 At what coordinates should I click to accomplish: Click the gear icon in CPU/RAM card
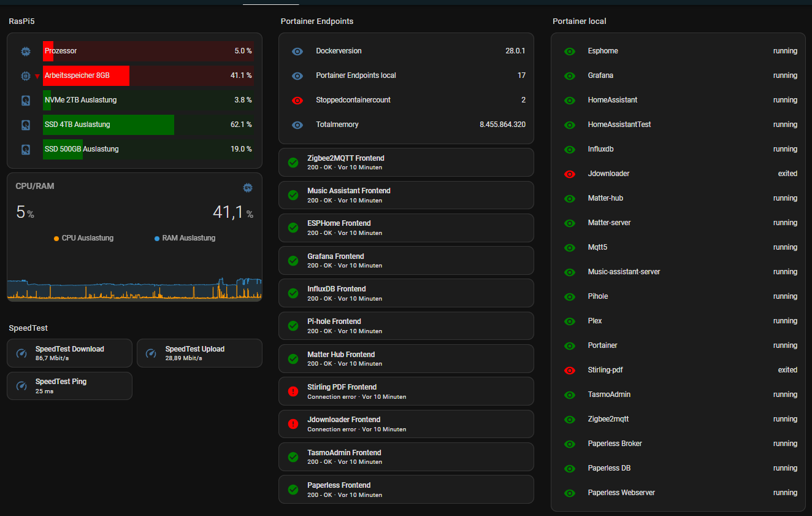pyautogui.click(x=248, y=187)
